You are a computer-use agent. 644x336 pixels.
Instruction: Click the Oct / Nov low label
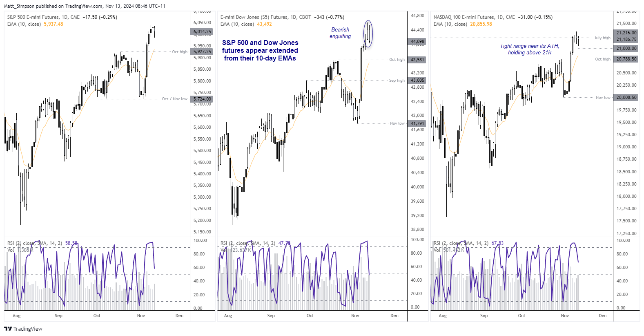tap(175, 99)
